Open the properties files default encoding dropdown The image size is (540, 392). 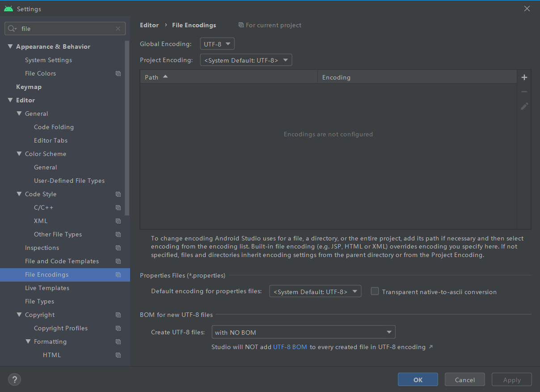click(x=315, y=291)
